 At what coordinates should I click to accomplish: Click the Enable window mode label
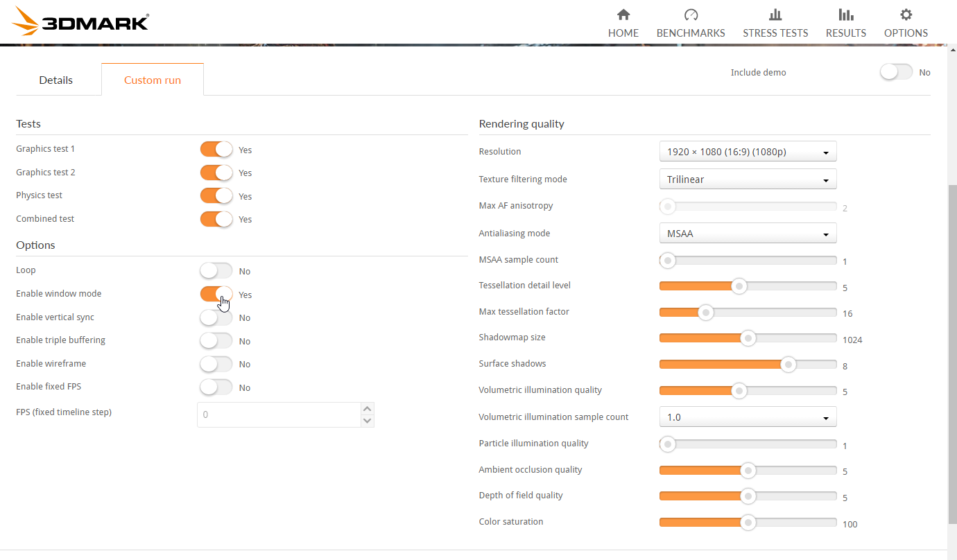pyautogui.click(x=59, y=294)
